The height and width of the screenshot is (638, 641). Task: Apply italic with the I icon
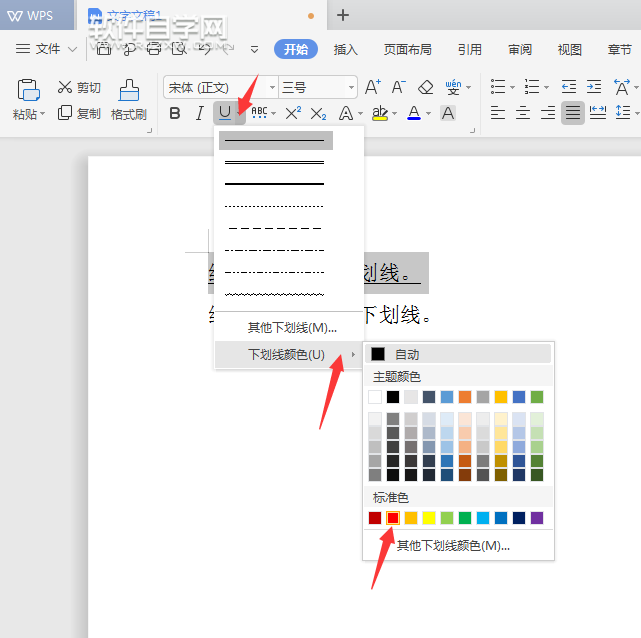[x=200, y=113]
